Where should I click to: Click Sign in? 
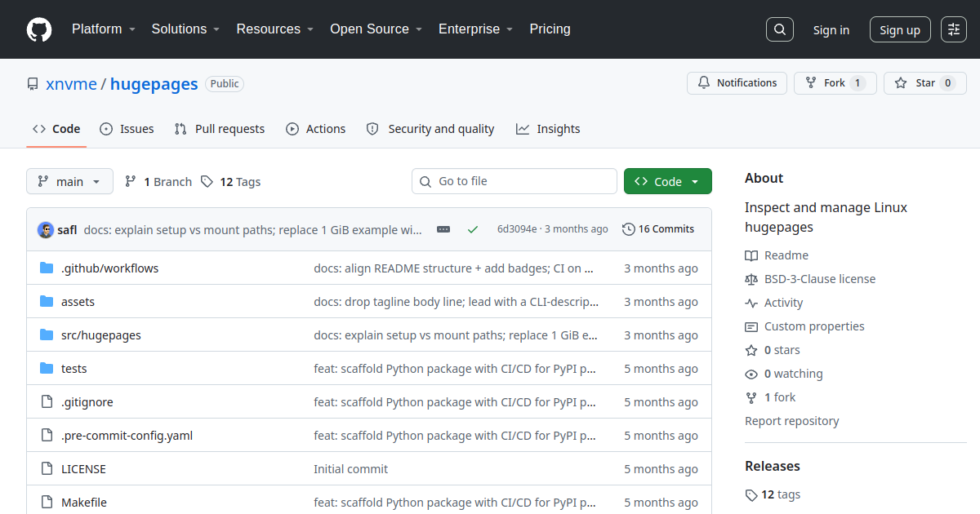tap(831, 30)
